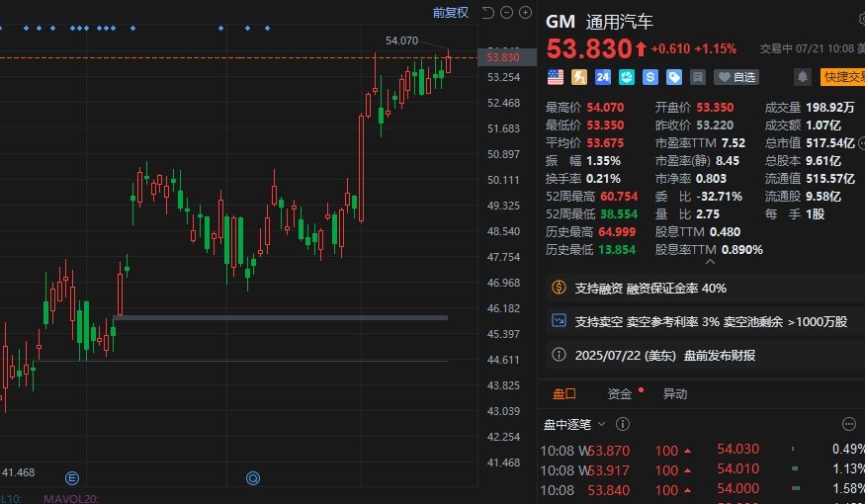This screenshot has width=865, height=504.
Task: Click the blue short-selling chart icon
Action: pyautogui.click(x=559, y=320)
